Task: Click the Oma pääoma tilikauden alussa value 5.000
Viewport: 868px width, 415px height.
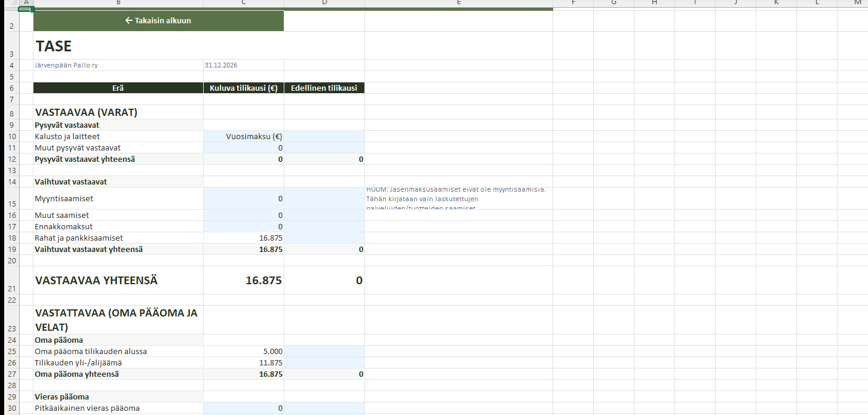Action: click(243, 352)
